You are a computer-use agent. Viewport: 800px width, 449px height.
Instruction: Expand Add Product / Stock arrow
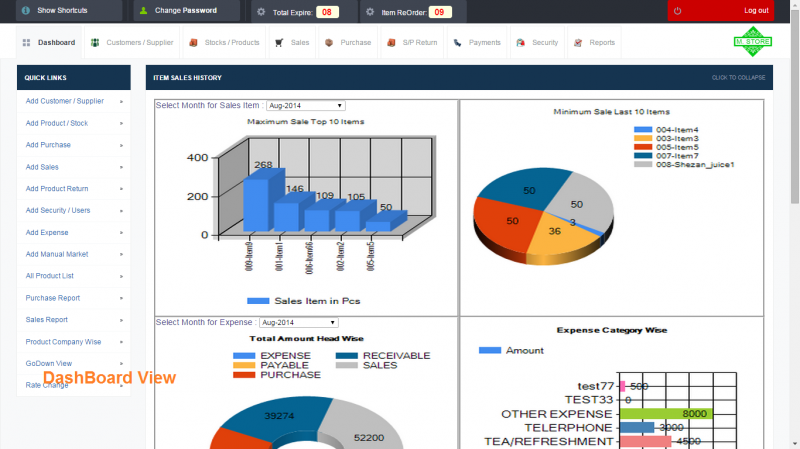point(121,123)
